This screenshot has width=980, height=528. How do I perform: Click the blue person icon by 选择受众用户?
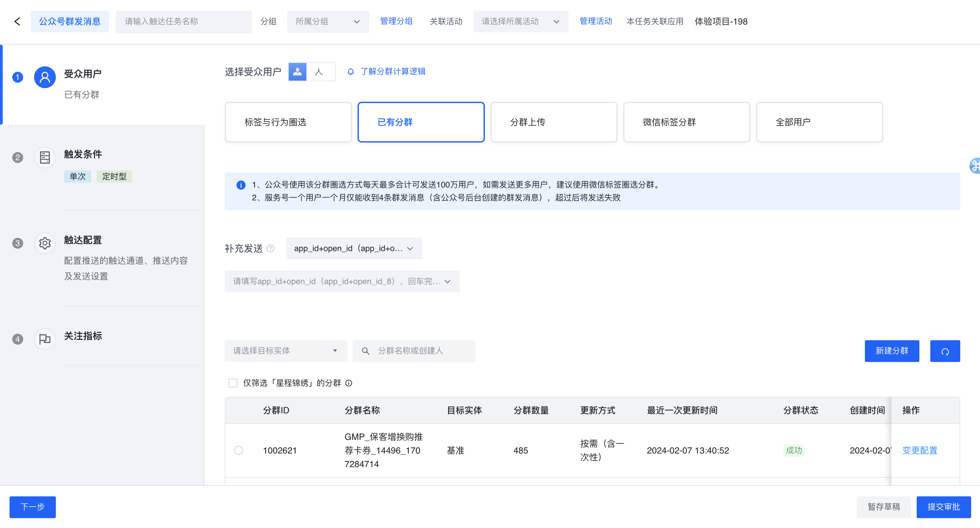[x=298, y=71]
